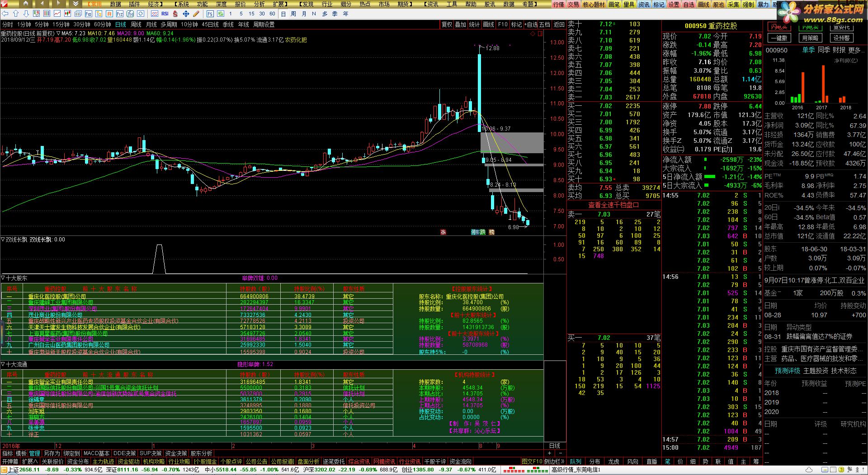Select the MACD基本 bottom tab
The image size is (868, 475).
[96, 453]
